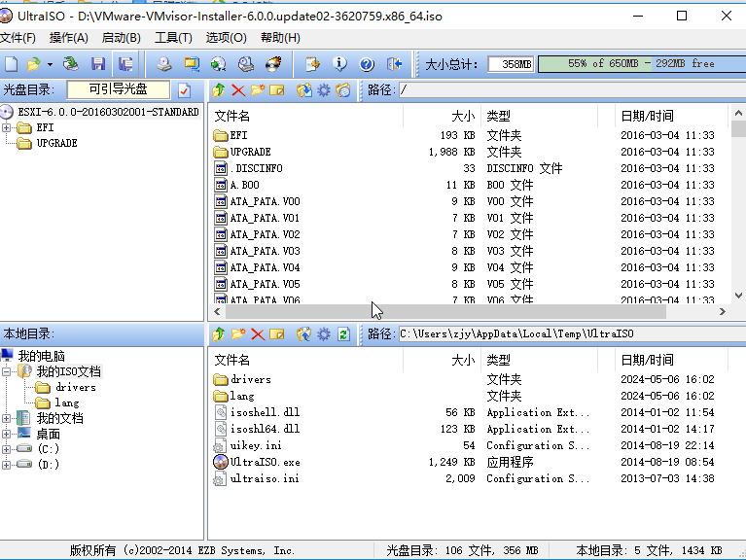The image size is (746, 560).
Task: Open the 文件(F) menu
Action: pos(18,38)
